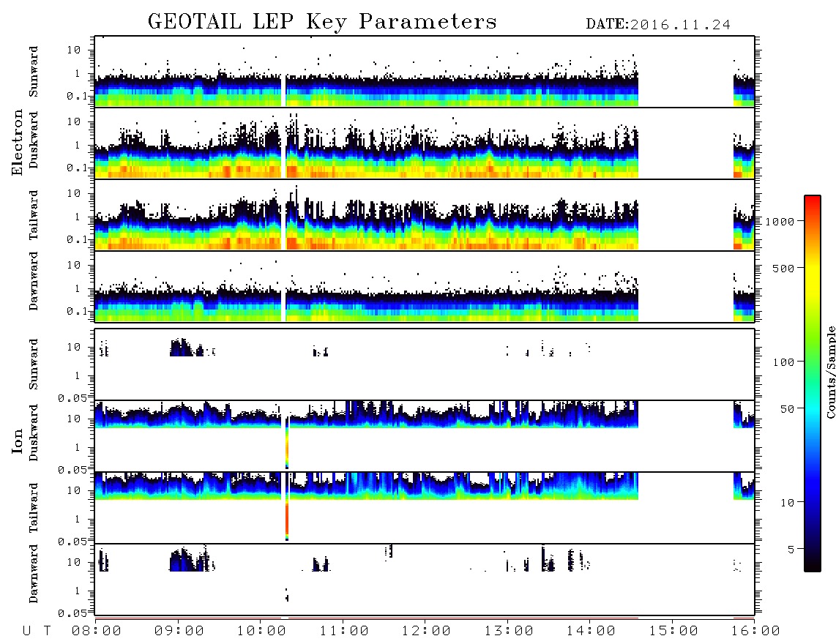Click the rainbow spike in Ion Duskward panel
The width and height of the screenshot is (836, 644).
pyautogui.click(x=287, y=442)
